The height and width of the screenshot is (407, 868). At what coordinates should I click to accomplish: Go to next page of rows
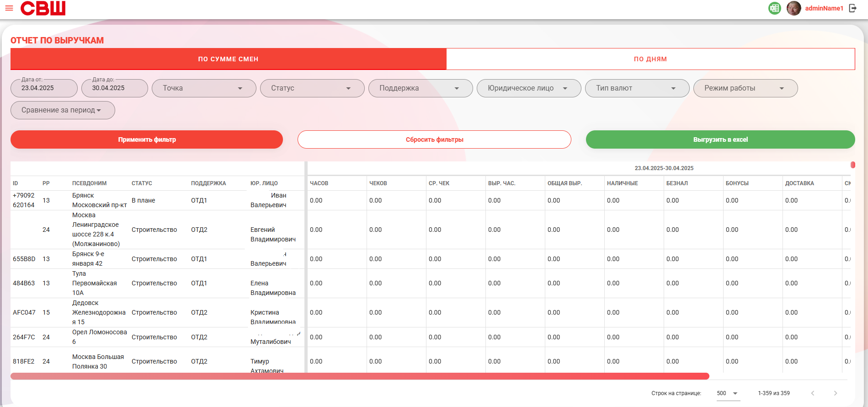pos(836,393)
